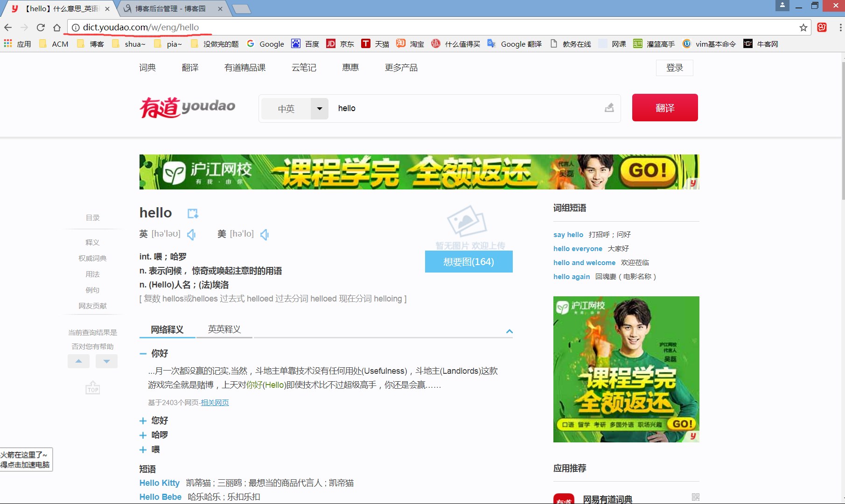Image resolution: width=845 pixels, height=504 pixels.
Task: Click the 登录 button
Action: click(675, 68)
